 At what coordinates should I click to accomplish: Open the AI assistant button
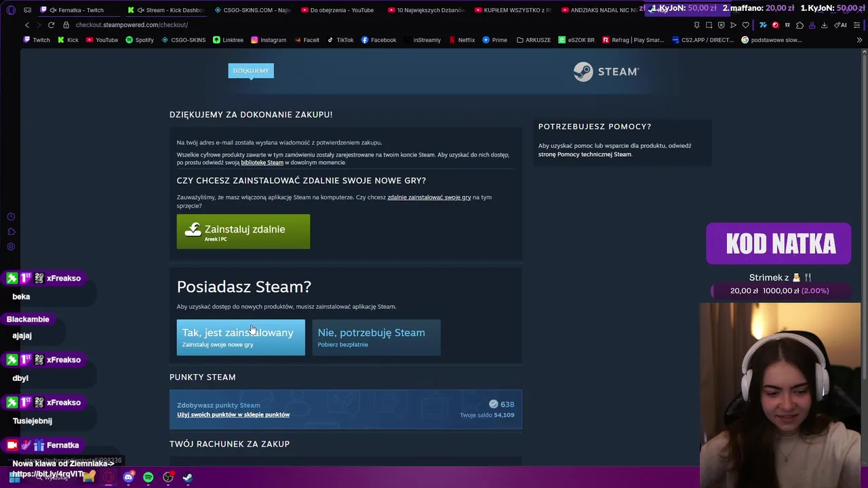pos(840,25)
